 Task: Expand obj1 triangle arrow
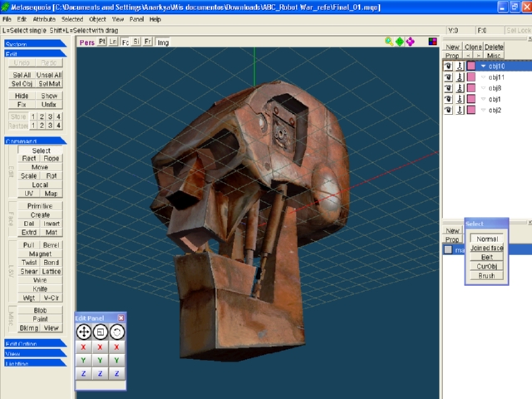pos(484,100)
